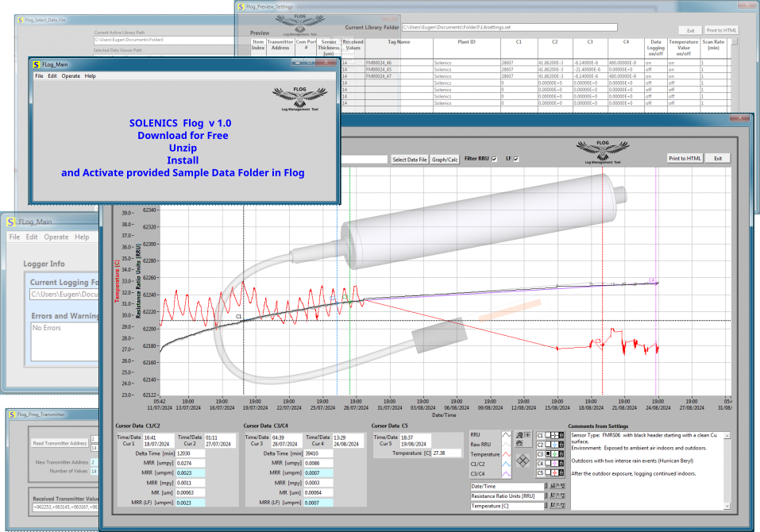Toggle the LF checkbox
The width and height of the screenshot is (760, 532).
[516, 159]
